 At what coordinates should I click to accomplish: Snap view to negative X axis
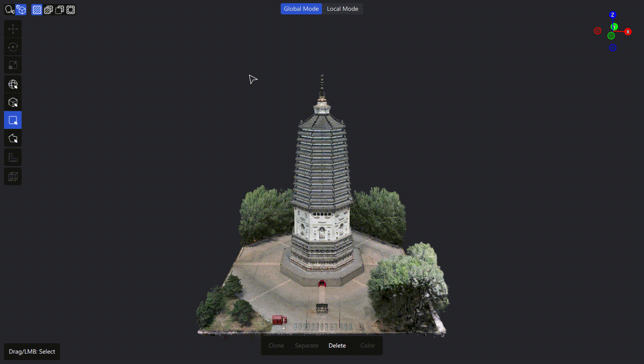pyautogui.click(x=598, y=31)
